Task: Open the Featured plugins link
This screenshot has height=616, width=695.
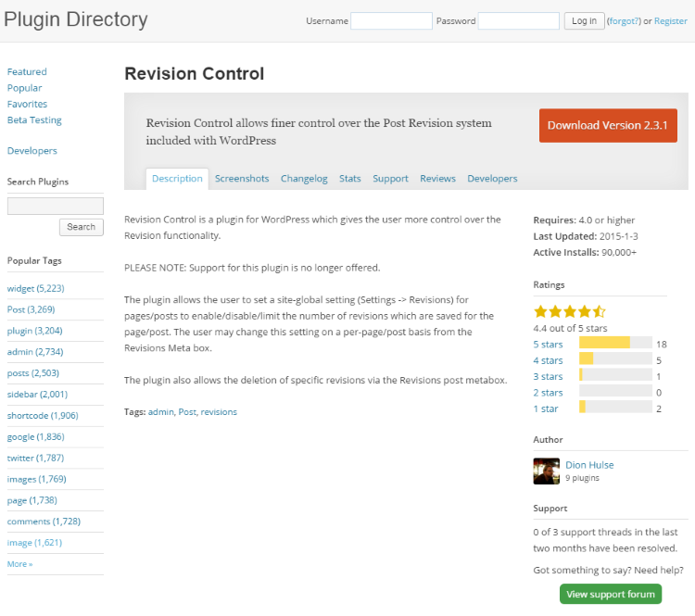Action: (x=27, y=72)
